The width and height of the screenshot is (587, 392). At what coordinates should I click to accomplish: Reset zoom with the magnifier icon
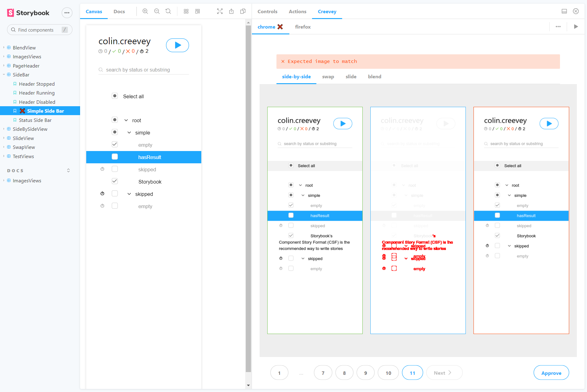pyautogui.click(x=168, y=11)
